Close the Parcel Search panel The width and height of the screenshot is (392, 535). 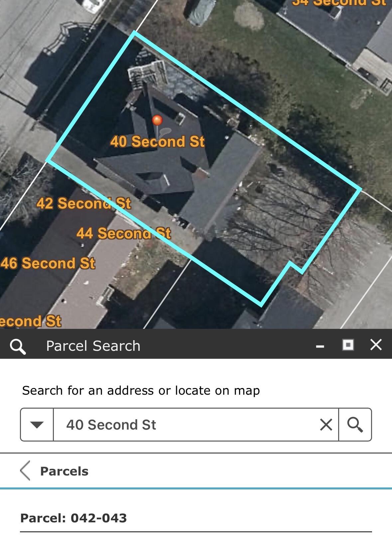click(376, 345)
